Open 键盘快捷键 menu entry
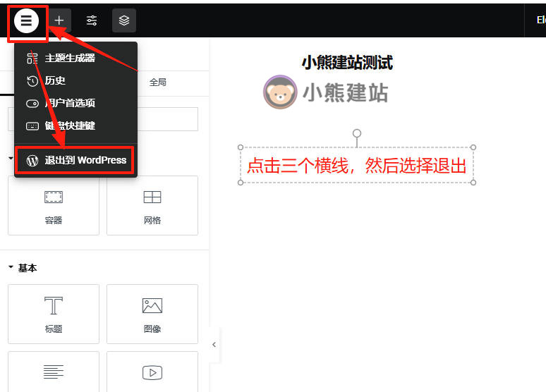The height and width of the screenshot is (392, 546). (x=76, y=125)
